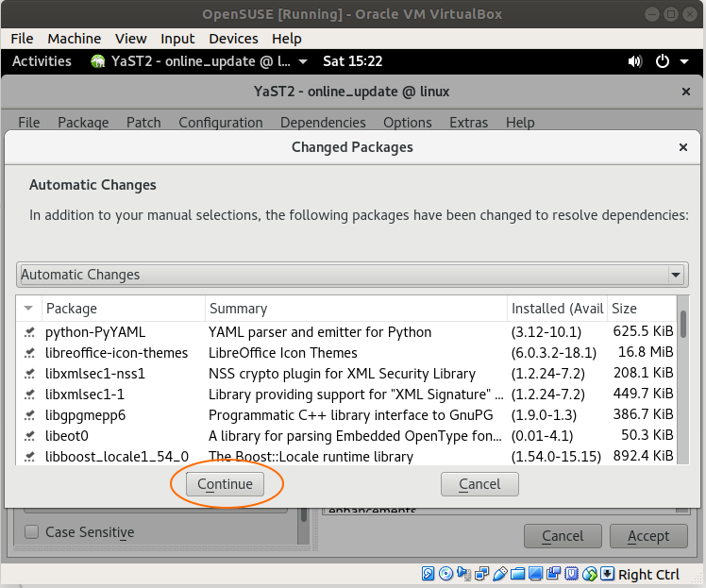Sort by Installed (Avail column header
Image resolution: width=706 pixels, height=588 pixels.
[x=558, y=309]
